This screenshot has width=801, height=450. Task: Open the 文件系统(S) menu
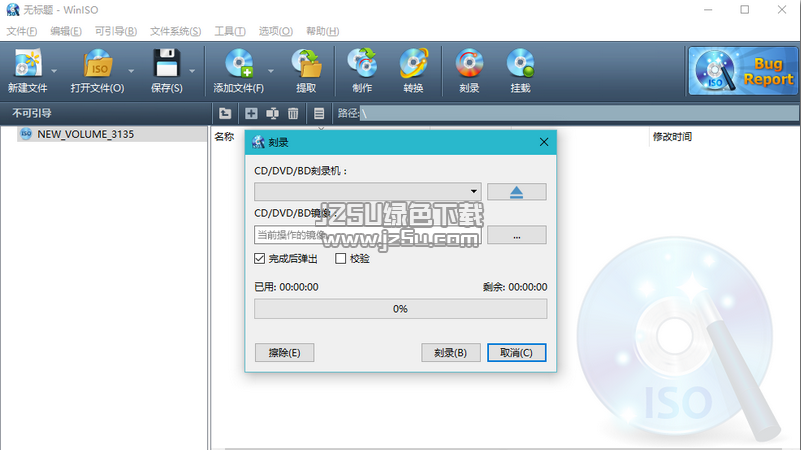click(175, 31)
